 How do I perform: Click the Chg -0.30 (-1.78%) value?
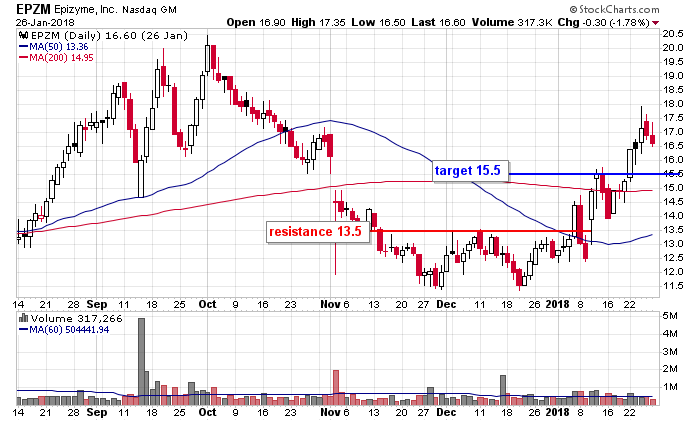click(604, 22)
